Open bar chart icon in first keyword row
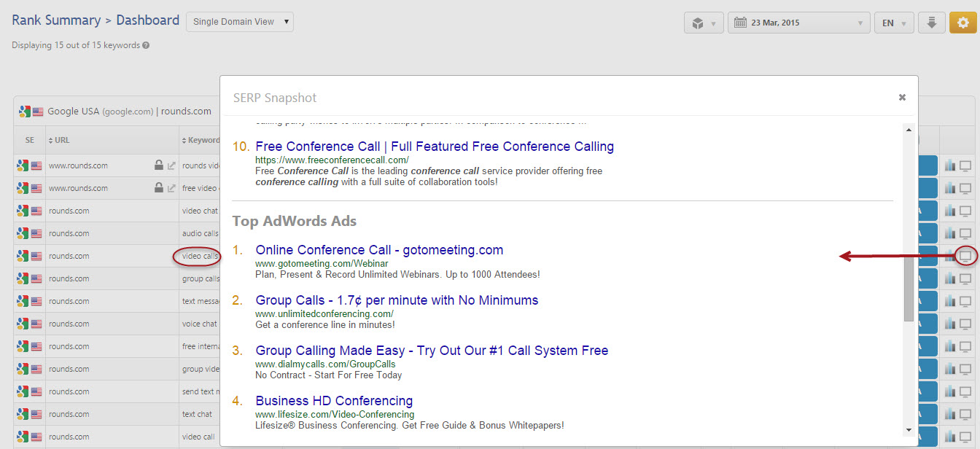Image resolution: width=980 pixels, height=449 pixels. point(949,165)
